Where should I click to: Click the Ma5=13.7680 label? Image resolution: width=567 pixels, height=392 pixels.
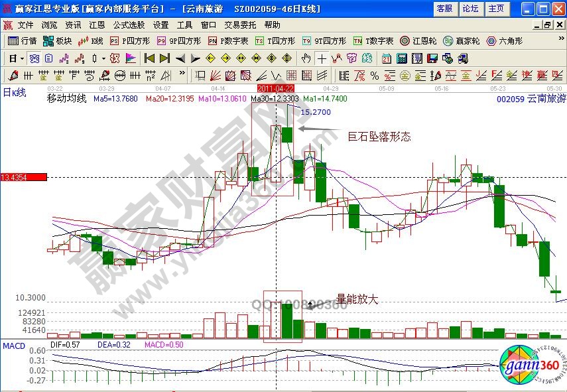point(115,99)
